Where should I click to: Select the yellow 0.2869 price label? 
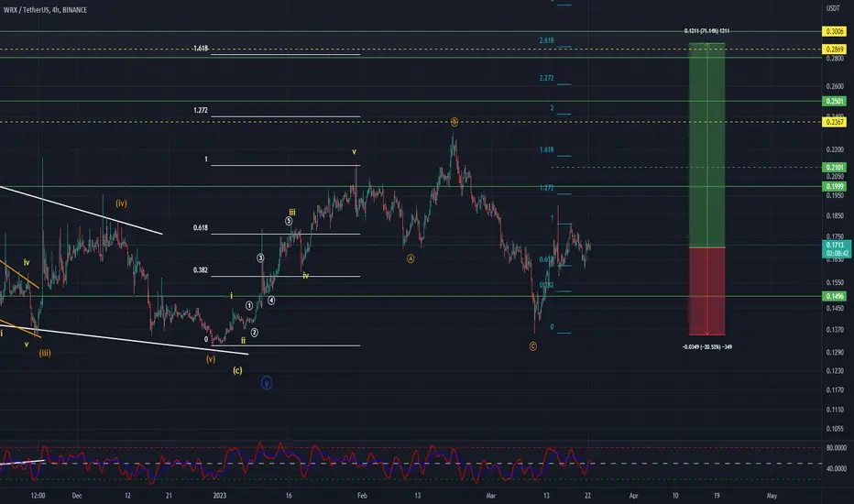coord(835,49)
